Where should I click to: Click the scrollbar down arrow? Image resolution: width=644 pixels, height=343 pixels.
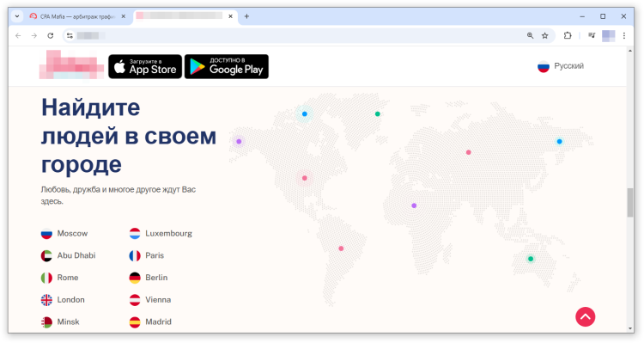click(630, 328)
